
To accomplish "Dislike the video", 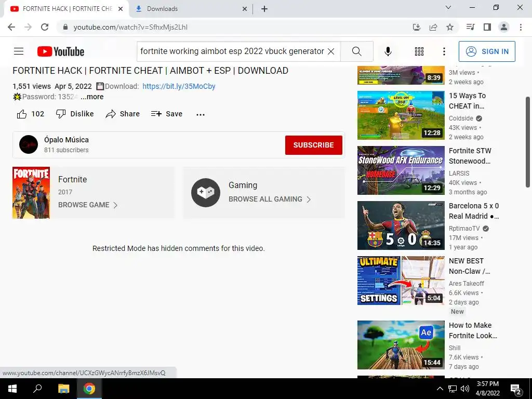I will click(75, 114).
